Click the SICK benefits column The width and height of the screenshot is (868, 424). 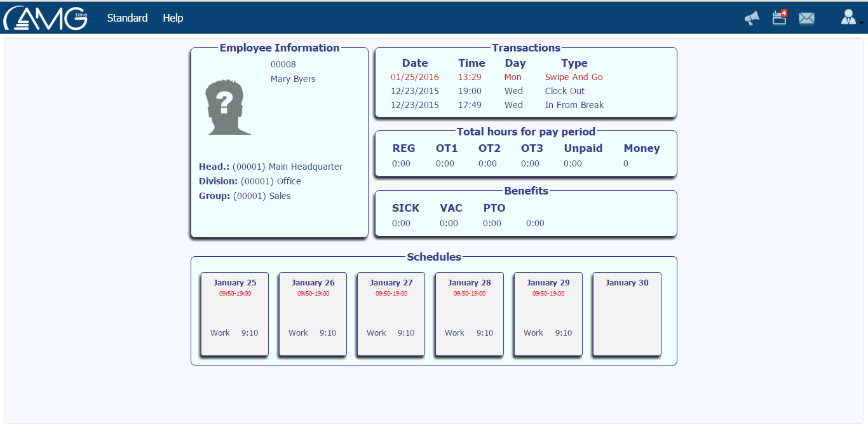click(405, 215)
